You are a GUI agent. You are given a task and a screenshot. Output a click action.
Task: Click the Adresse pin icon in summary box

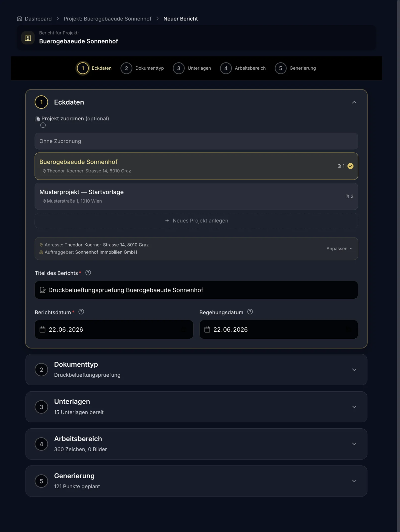pos(41,245)
